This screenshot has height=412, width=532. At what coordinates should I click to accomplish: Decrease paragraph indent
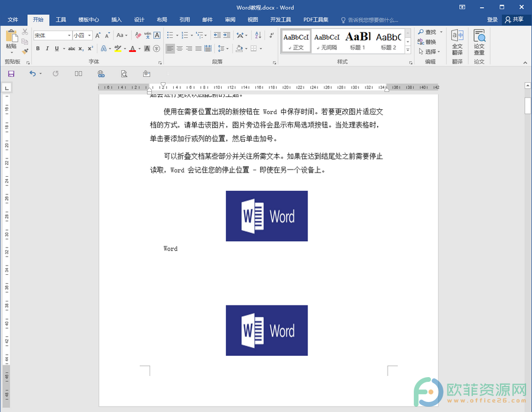217,35
